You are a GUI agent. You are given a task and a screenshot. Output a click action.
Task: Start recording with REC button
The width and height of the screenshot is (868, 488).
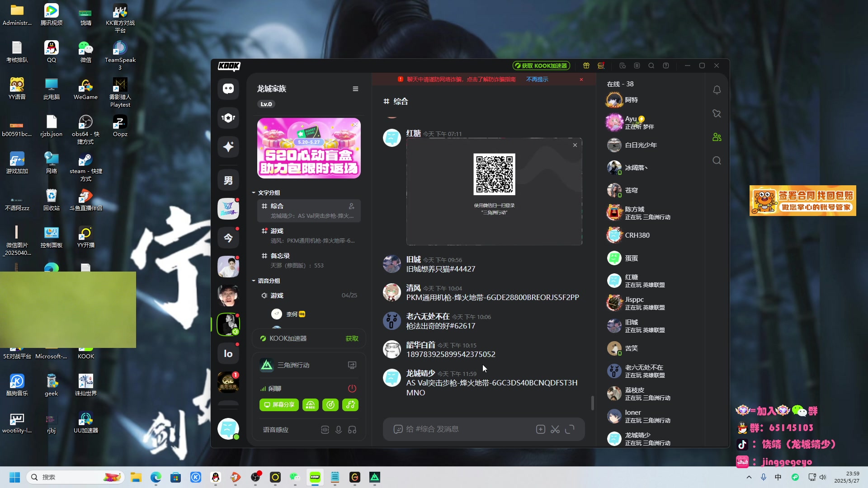(311, 405)
